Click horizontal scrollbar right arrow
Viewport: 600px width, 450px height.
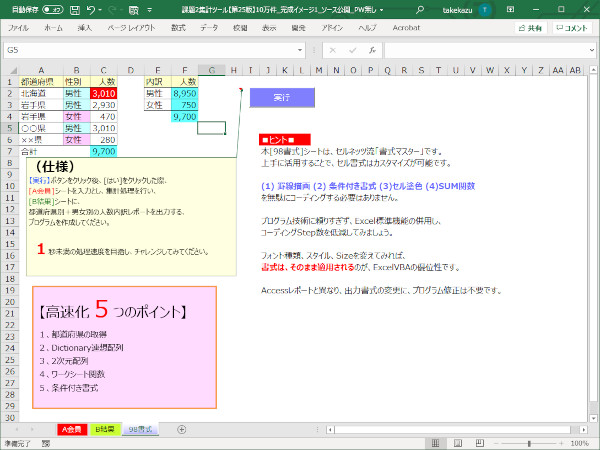(584, 430)
